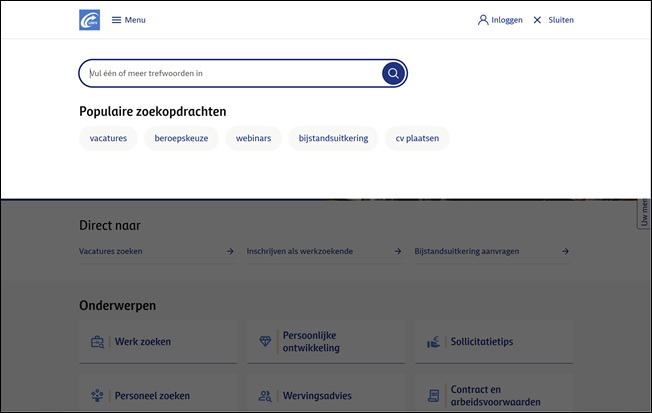The height and width of the screenshot is (413, 652).
Task: Select the webinars search chip
Action: click(x=253, y=138)
